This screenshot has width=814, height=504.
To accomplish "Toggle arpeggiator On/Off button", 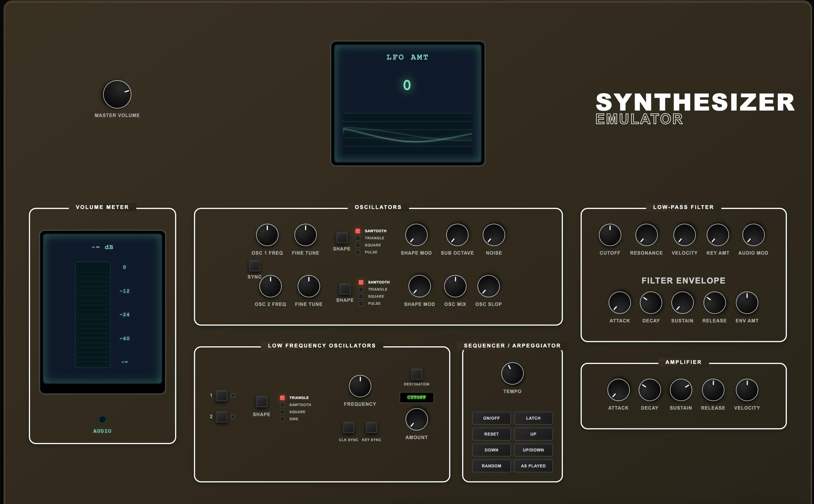I will pyautogui.click(x=491, y=418).
